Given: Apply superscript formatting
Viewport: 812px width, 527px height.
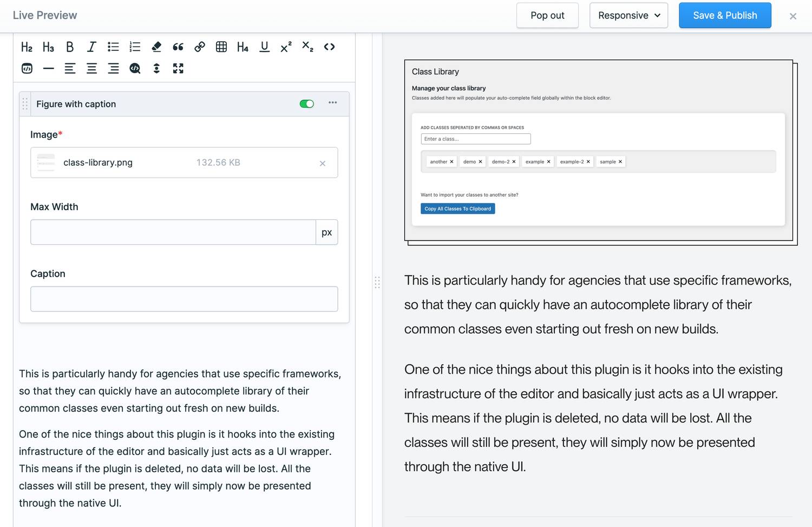Looking at the screenshot, I should [x=286, y=47].
